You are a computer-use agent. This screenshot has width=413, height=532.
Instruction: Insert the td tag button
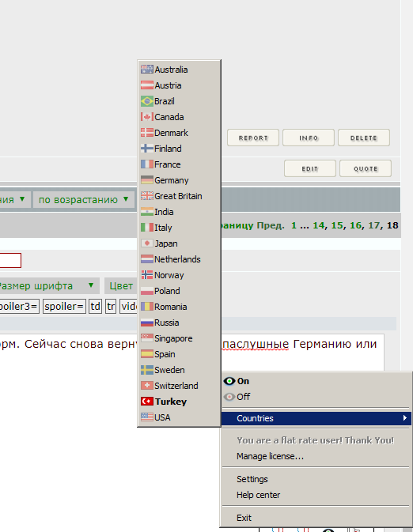tap(96, 307)
